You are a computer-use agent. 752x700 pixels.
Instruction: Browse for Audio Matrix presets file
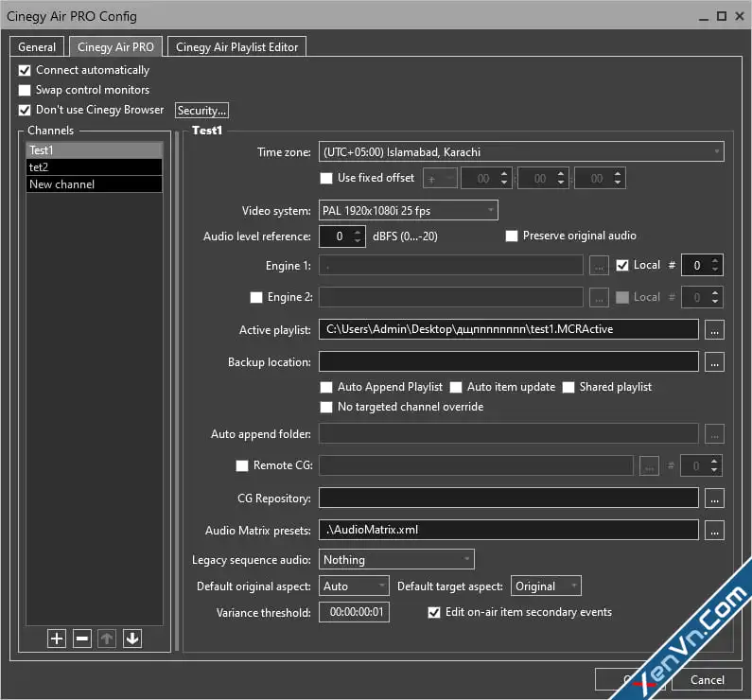tap(714, 531)
